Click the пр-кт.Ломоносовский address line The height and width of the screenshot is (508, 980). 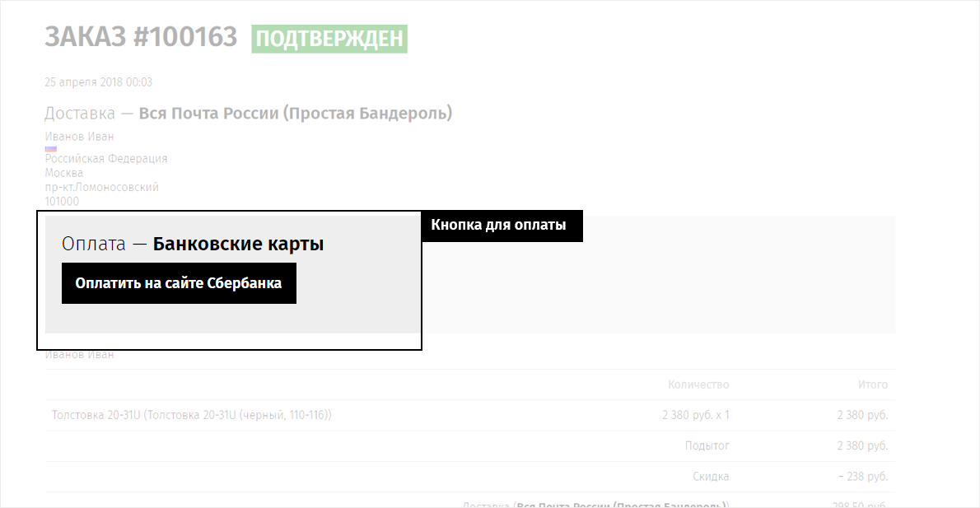coord(101,187)
